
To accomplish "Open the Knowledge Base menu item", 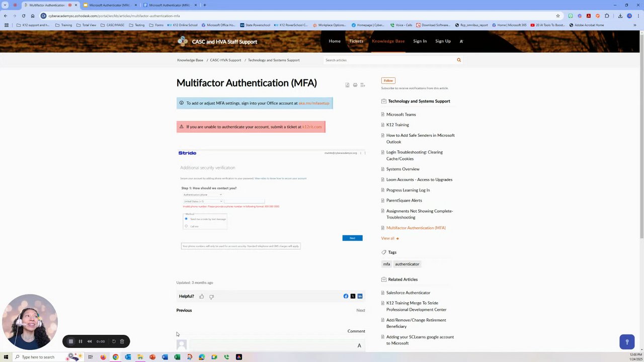I will coord(388,41).
